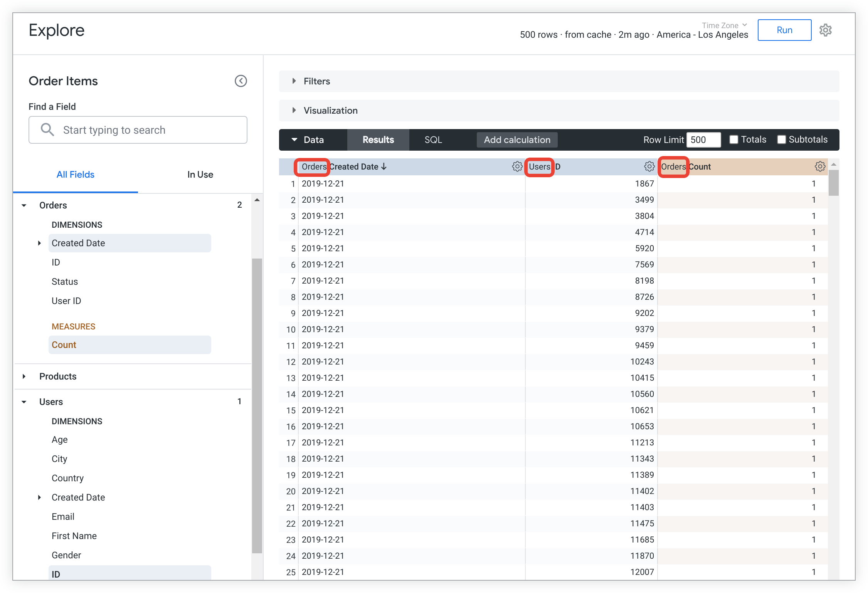Click the collapse panel arrow icon
868x593 pixels.
coord(241,81)
